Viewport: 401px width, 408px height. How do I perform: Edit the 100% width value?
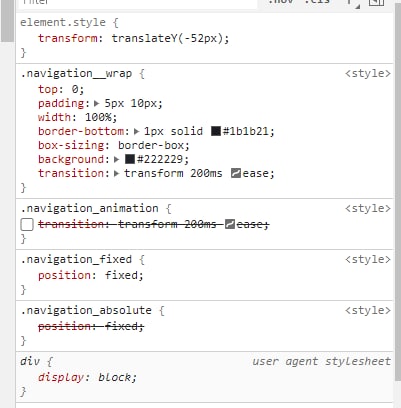(98, 117)
